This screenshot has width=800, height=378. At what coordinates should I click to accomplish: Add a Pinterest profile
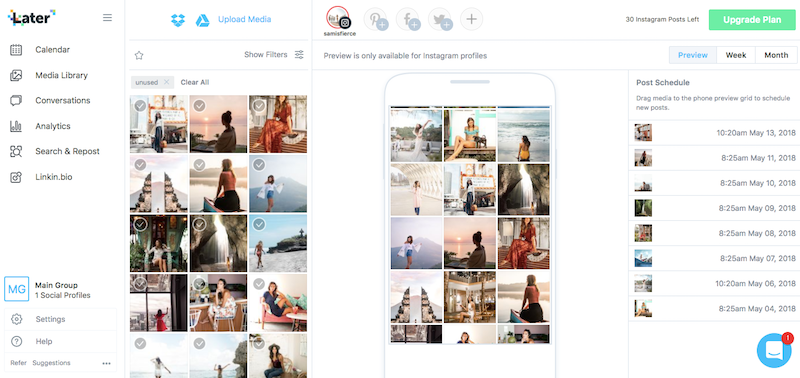pos(376,19)
